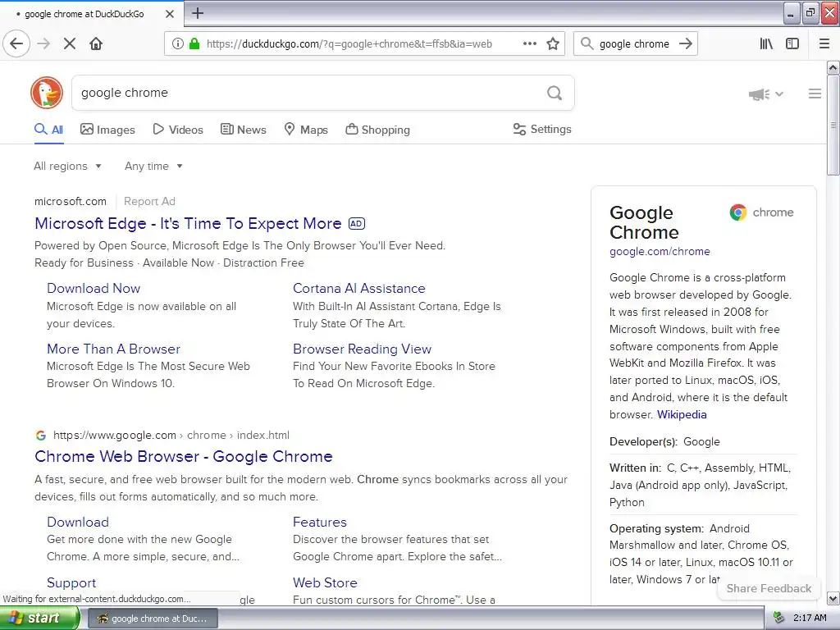Open Browser Reading View link
The image size is (840, 630).
tap(362, 349)
